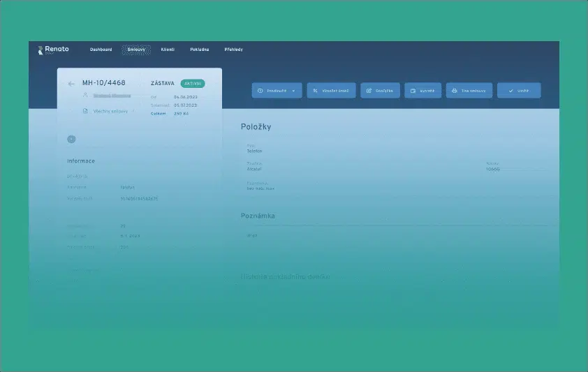Go back using the left arrow icon
Viewport: 588px width, 372px height.
(71, 84)
